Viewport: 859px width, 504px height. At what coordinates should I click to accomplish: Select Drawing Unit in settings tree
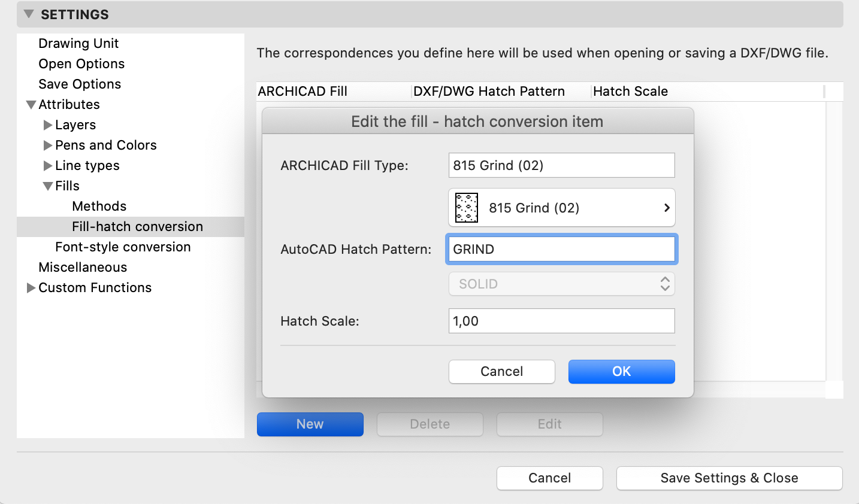(x=78, y=43)
